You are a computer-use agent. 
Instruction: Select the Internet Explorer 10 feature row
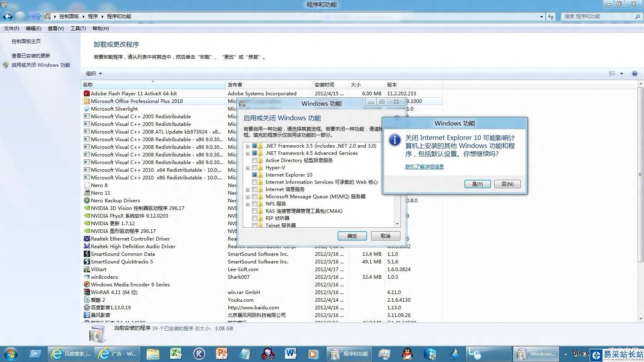click(x=289, y=175)
